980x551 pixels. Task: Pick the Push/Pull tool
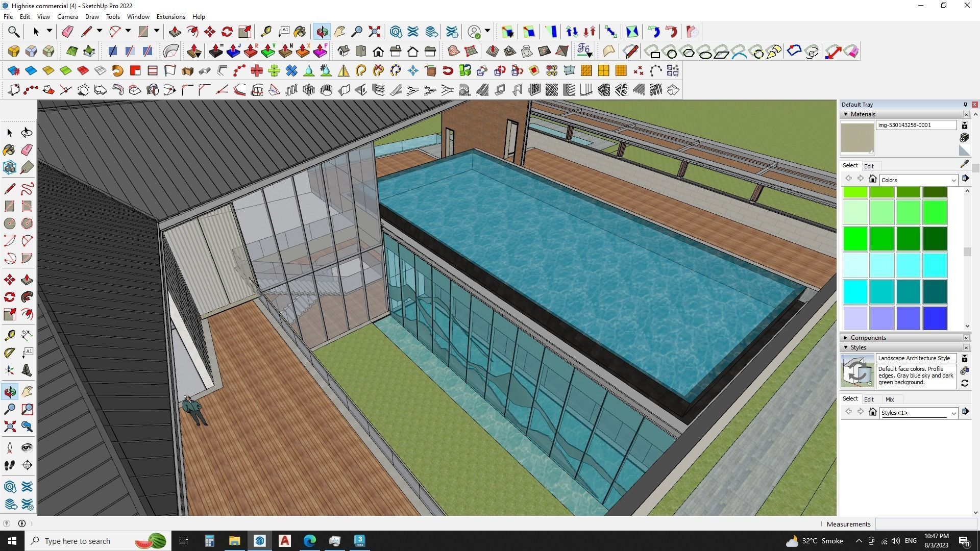point(27,280)
